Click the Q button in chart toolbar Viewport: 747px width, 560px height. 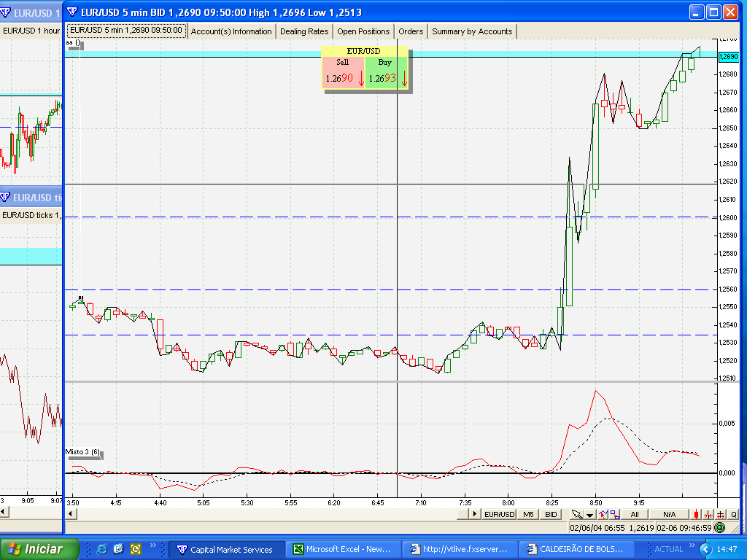734,514
